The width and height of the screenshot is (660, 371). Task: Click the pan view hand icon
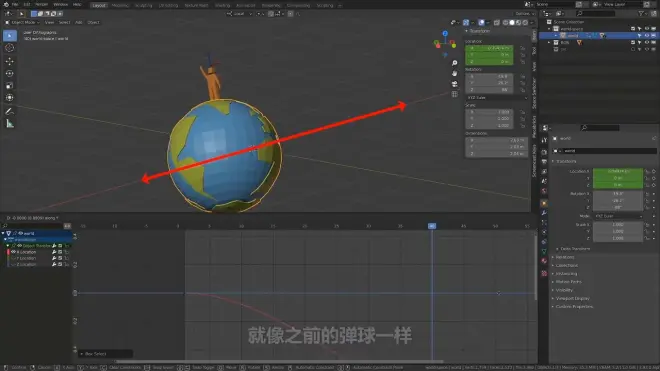pyautogui.click(x=455, y=73)
